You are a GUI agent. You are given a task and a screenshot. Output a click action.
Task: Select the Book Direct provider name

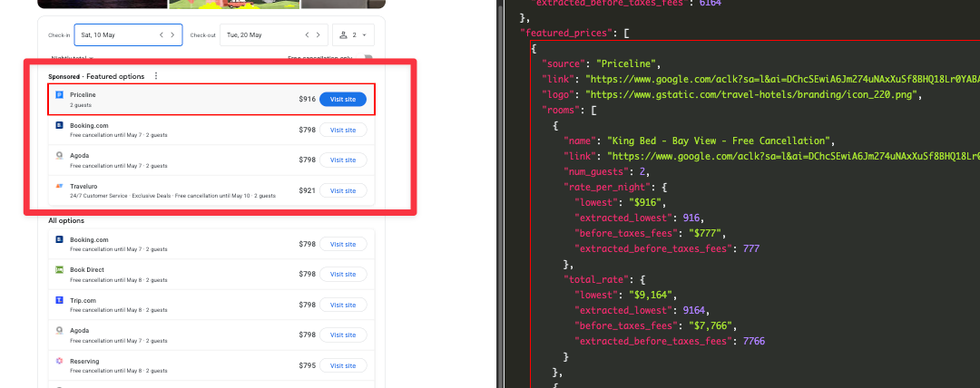[x=87, y=270]
